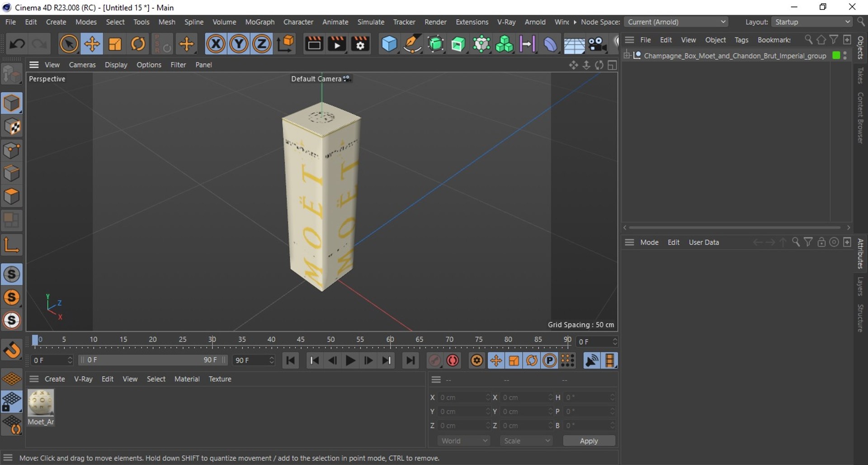This screenshot has height=465, width=868.
Task: Expand hidden menus arrow after Window
Action: pyautogui.click(x=575, y=22)
